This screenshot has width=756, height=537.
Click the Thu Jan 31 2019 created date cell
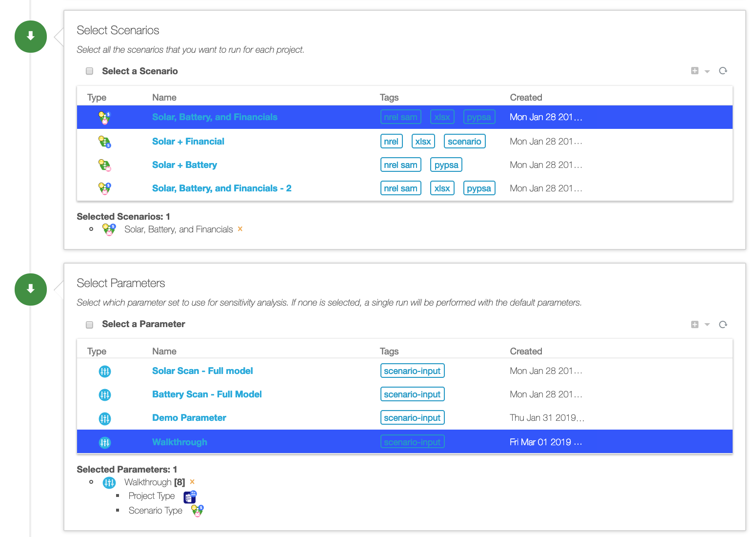[x=547, y=418]
